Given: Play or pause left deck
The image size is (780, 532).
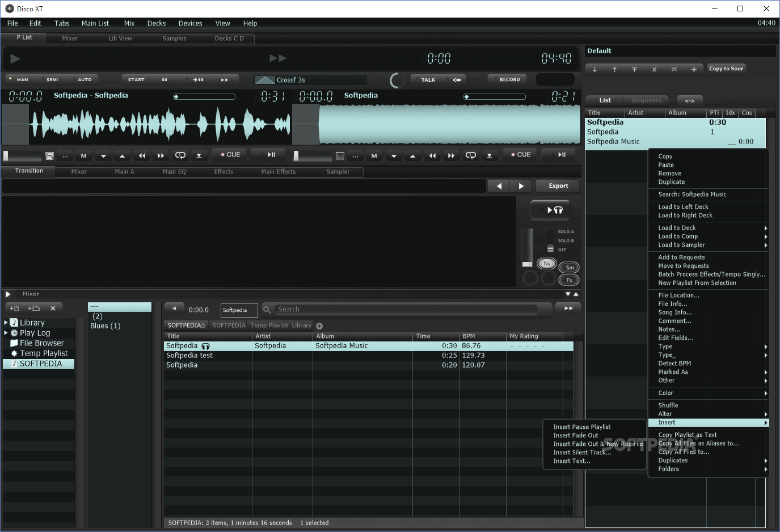Looking at the screenshot, I should 271,154.
